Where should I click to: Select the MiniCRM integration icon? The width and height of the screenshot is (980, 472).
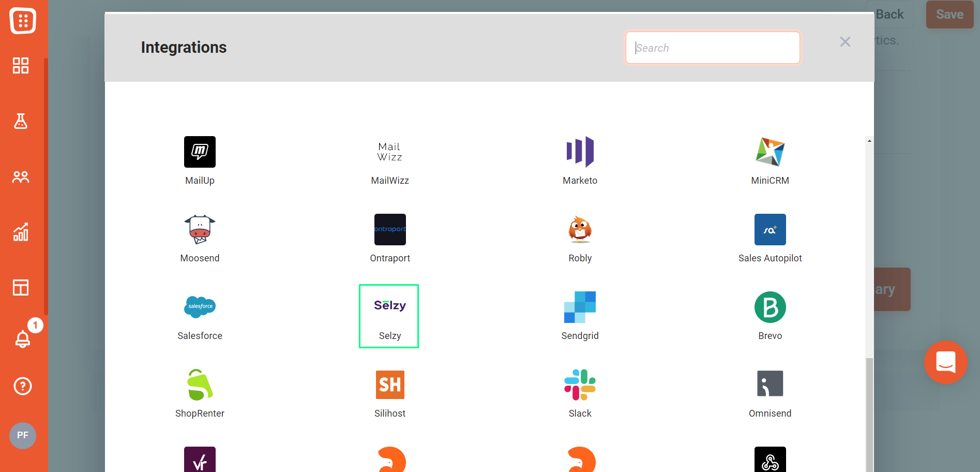click(770, 152)
